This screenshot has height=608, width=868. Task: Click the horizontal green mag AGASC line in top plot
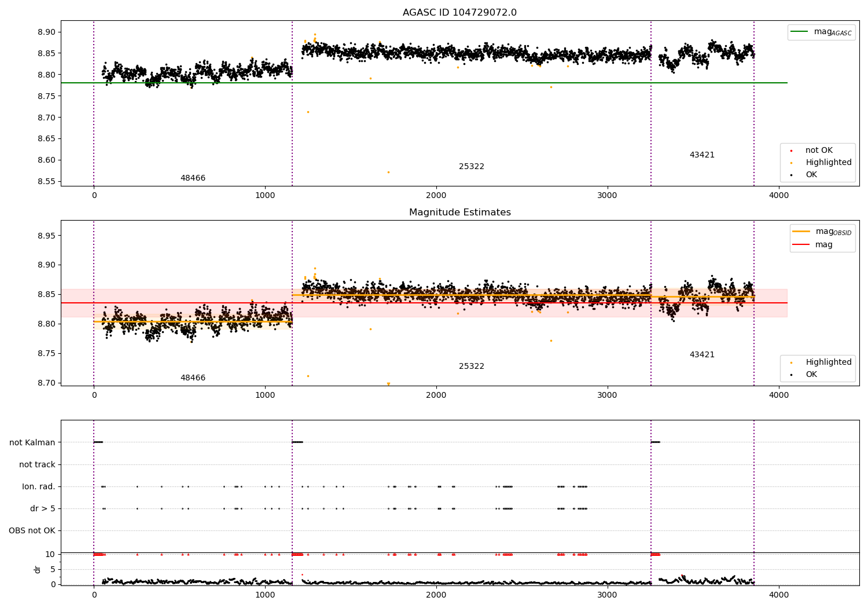click(424, 83)
